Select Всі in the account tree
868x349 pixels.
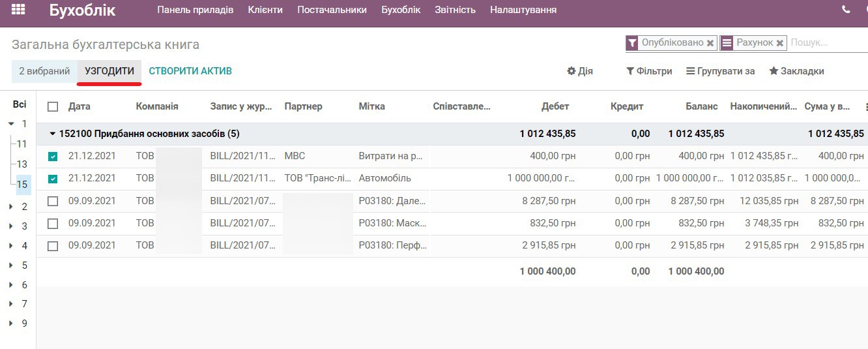tap(20, 104)
